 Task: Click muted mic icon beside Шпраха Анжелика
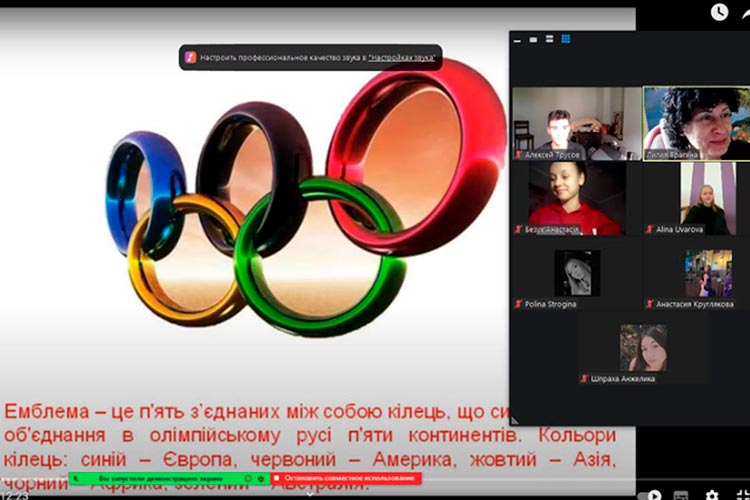(584, 378)
